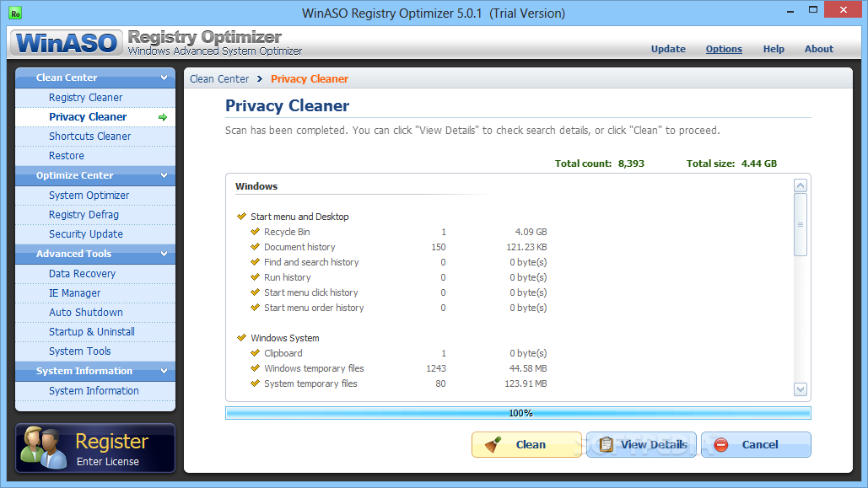Screen dimensions: 868x488
Task: Open IE Manager tool
Action: [x=95, y=292]
